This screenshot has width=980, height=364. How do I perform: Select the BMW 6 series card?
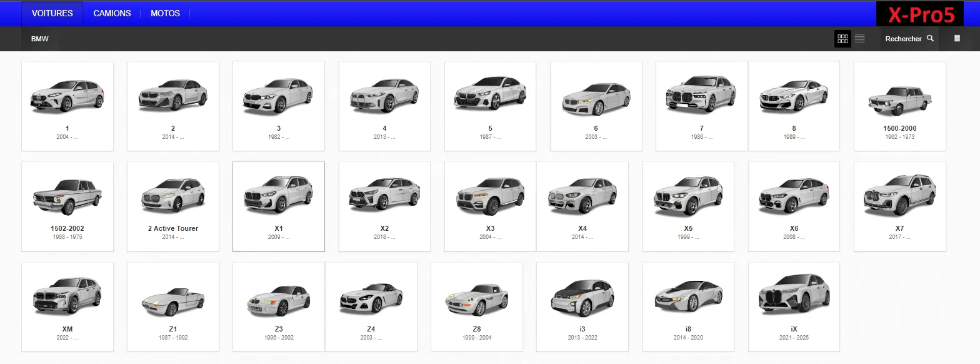[596, 106]
